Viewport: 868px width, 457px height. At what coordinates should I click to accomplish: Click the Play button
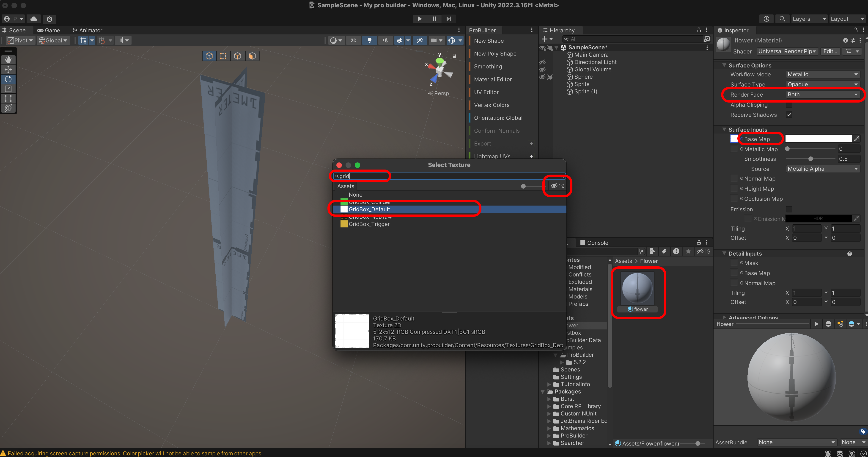(x=420, y=19)
